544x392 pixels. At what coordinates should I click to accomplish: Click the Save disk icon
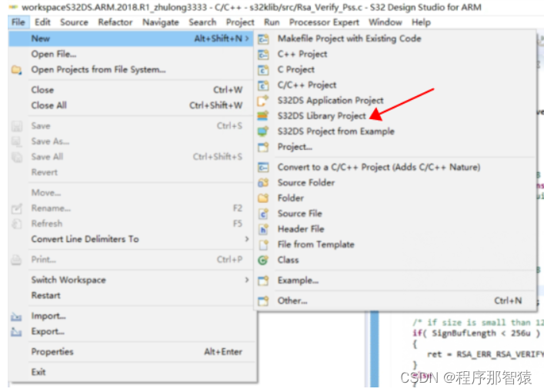tap(16, 126)
